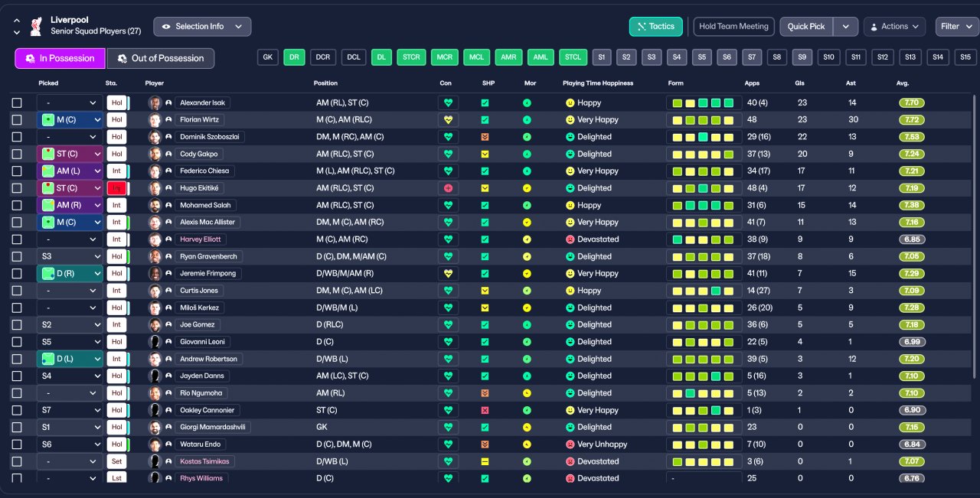Click Alexander Isak's morale icon
Screen dimensions: 980x498
point(527,103)
